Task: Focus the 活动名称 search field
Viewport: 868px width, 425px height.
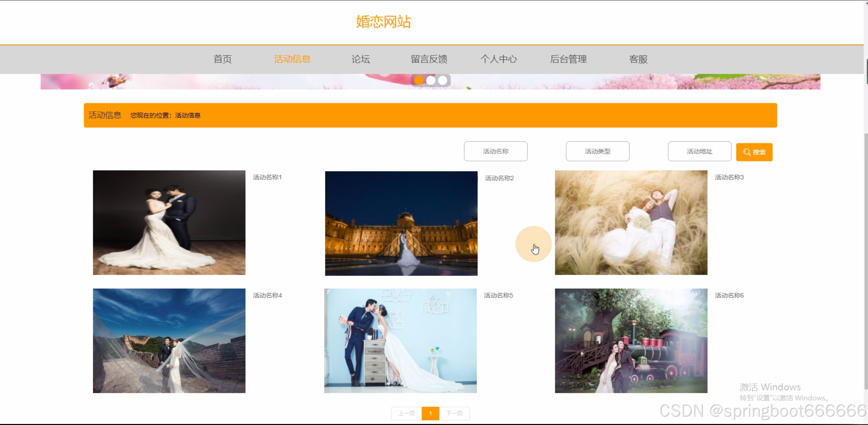Action: tap(495, 151)
